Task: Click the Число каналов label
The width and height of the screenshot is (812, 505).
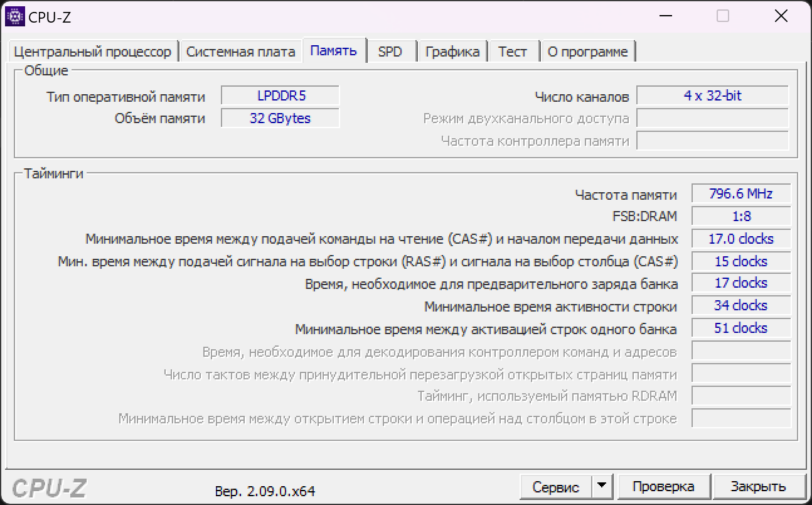Action: click(x=582, y=97)
